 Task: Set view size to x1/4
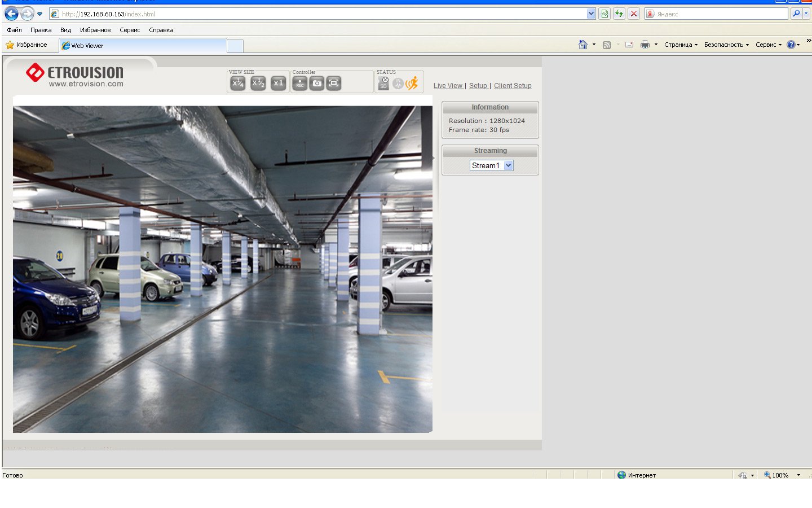click(x=238, y=84)
